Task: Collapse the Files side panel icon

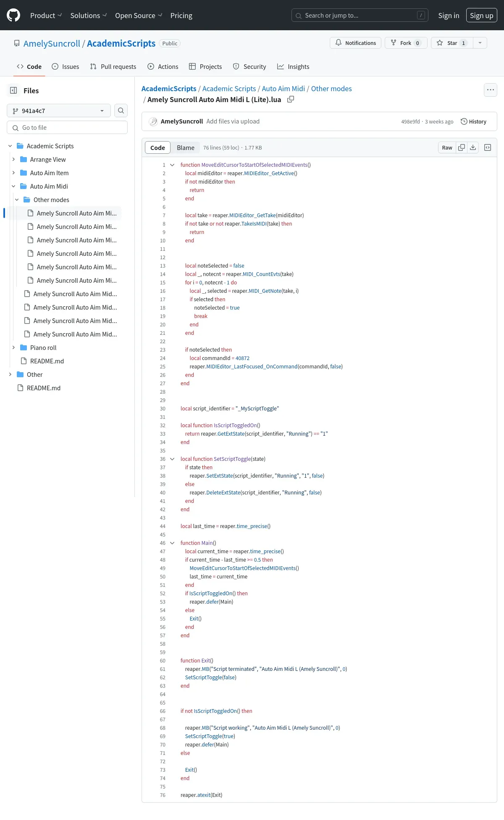Action: point(13,90)
